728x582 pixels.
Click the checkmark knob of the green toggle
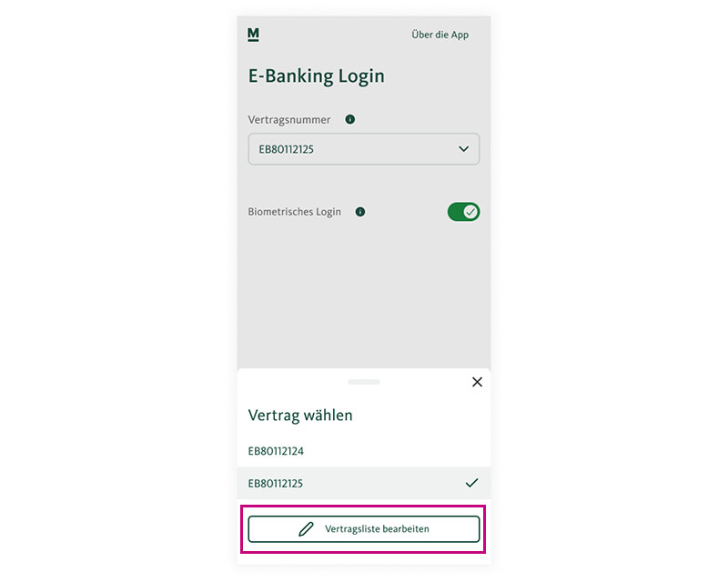tap(470, 212)
